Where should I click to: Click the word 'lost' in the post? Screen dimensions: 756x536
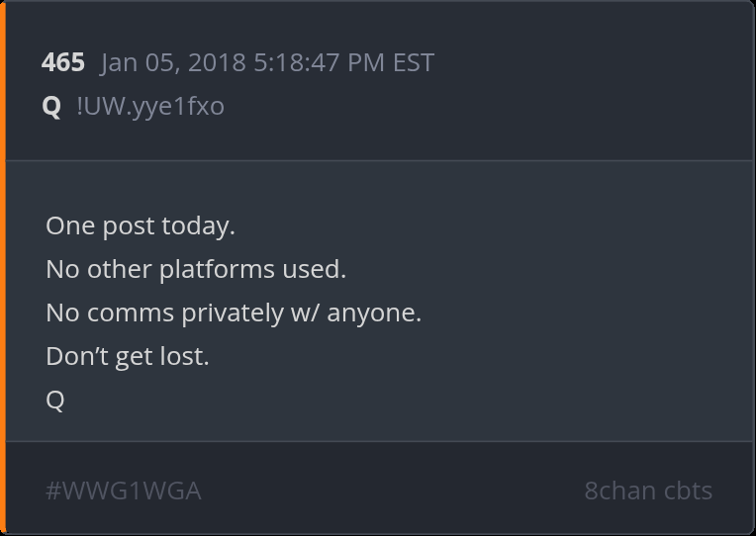(x=184, y=356)
